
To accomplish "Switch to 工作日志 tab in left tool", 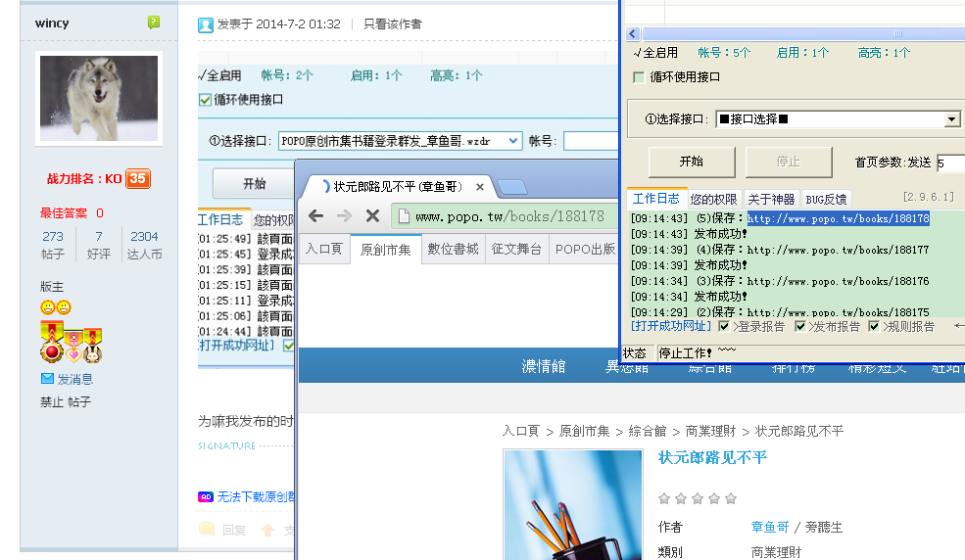I will pos(219,219).
